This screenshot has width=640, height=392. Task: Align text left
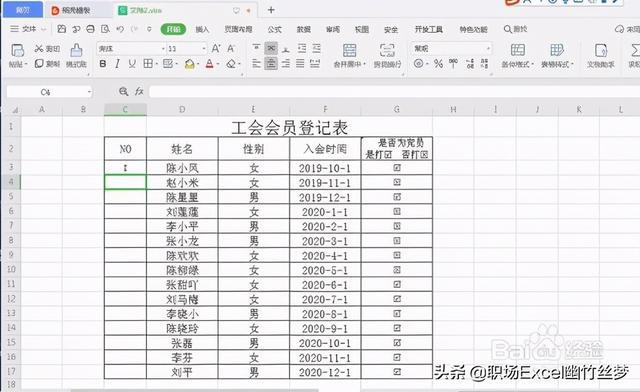(x=256, y=63)
